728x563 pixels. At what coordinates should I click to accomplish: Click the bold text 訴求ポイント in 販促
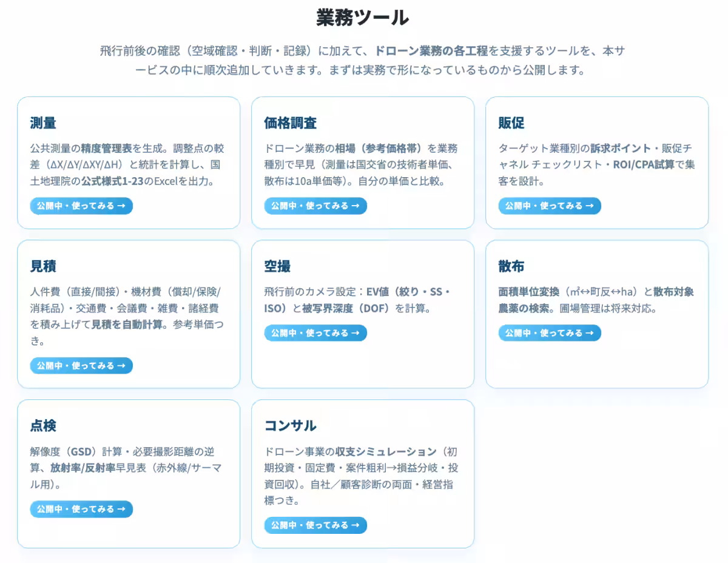(621, 148)
